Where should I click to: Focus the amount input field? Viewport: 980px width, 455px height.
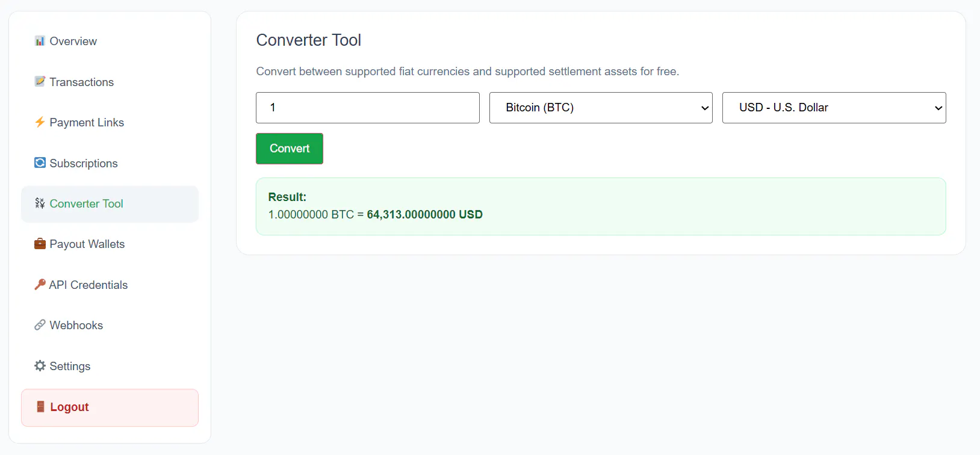[368, 108]
